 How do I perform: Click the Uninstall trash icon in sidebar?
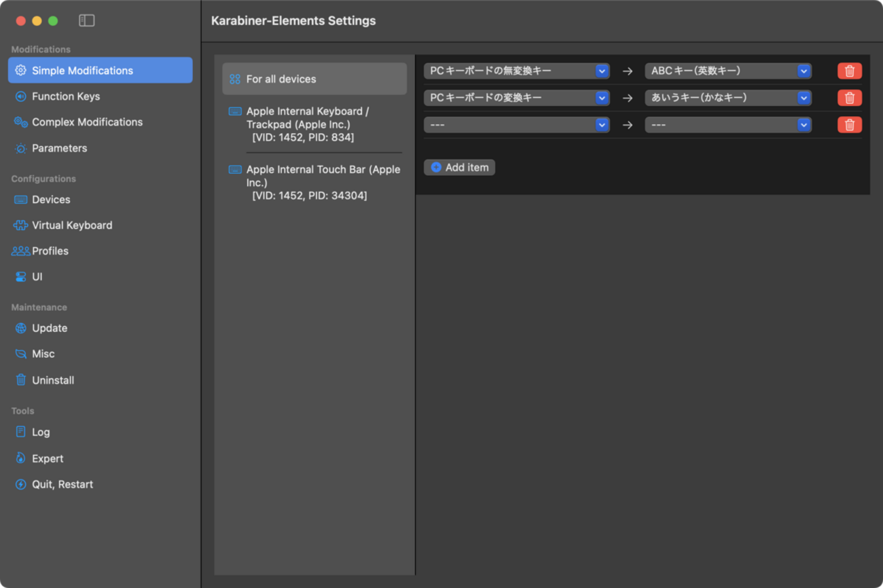tap(20, 380)
